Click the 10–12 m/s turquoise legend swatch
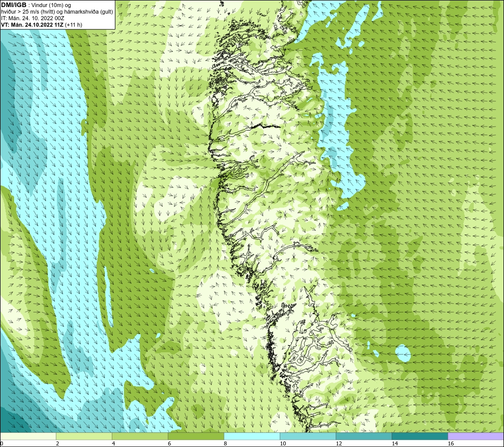The height and width of the screenshot is (447, 504). (308, 436)
